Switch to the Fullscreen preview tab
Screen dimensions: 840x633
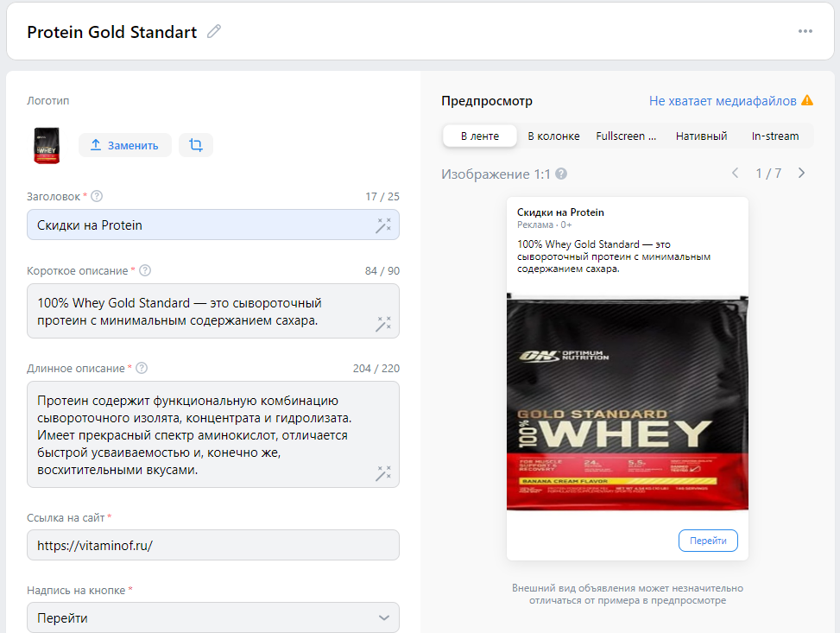626,136
